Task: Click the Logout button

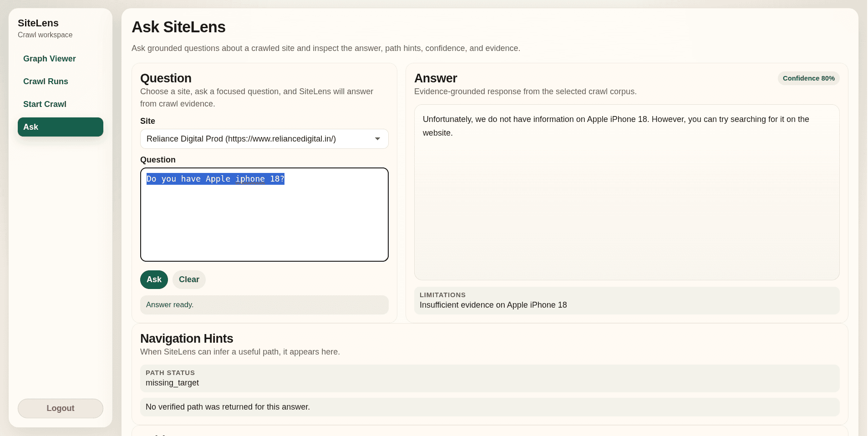Action: (61, 408)
